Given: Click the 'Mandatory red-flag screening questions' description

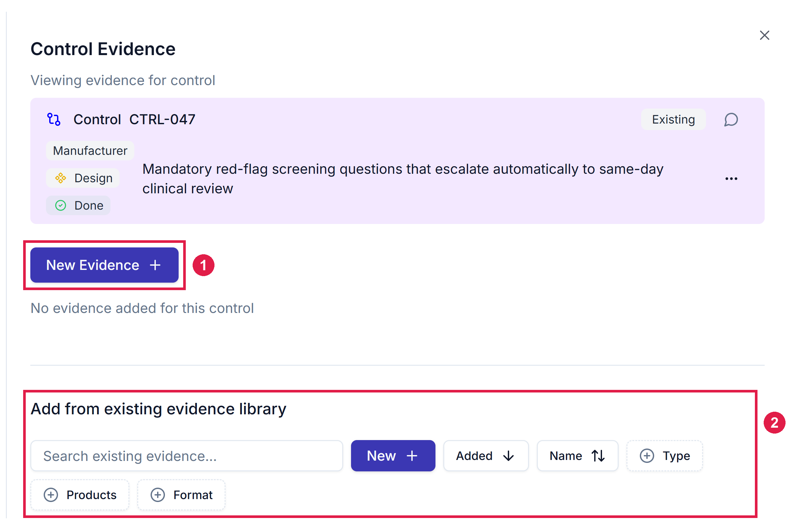Looking at the screenshot, I should pos(403,178).
